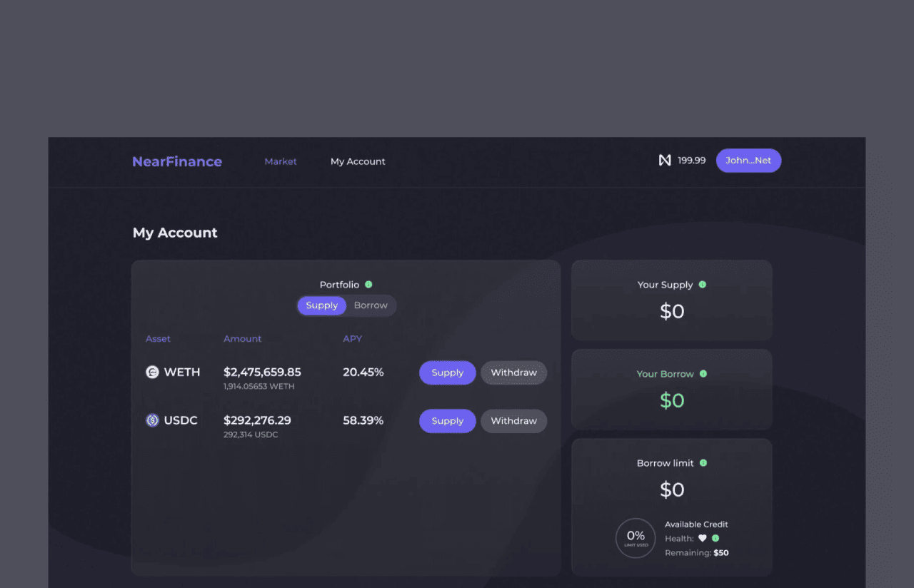Click the NEAR token logo icon
This screenshot has width=914, height=588.
coord(665,161)
